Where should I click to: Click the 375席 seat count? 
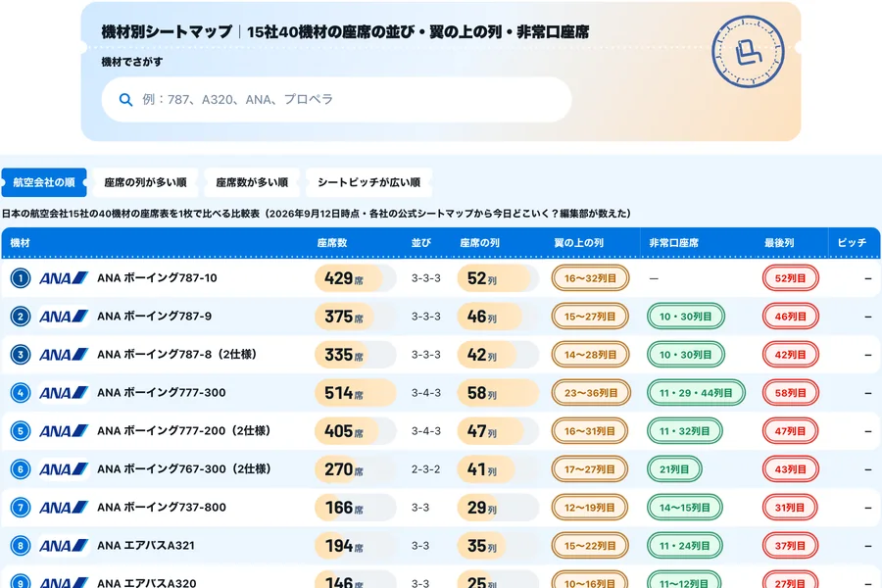344,317
